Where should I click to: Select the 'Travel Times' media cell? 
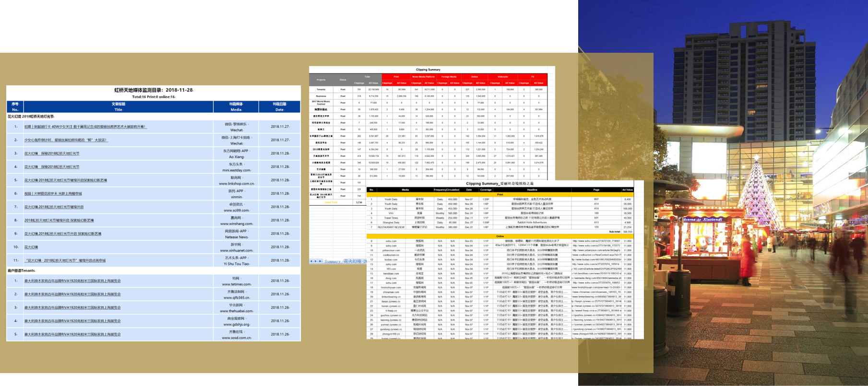391,218
